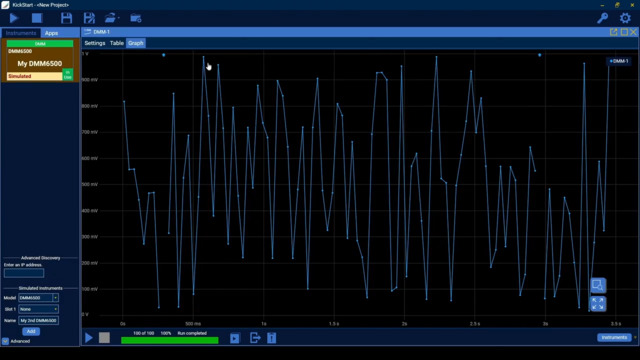Viewport: 640px width, 360px height.
Task: Switch to the Apps tab
Action: click(x=51, y=33)
